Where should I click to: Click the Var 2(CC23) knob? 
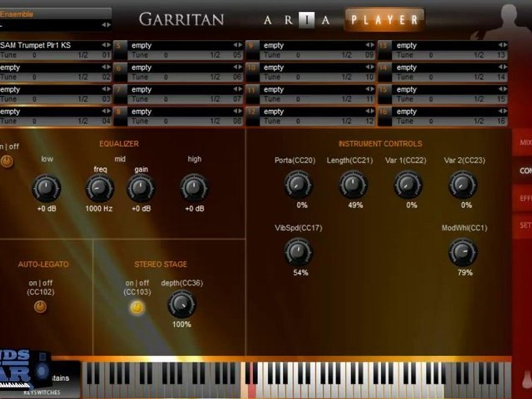pyautogui.click(x=463, y=185)
